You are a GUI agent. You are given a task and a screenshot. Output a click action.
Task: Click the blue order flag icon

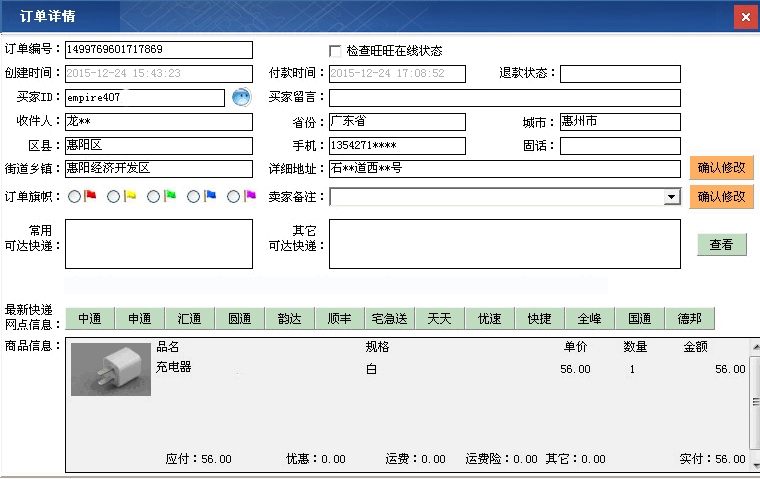pos(210,197)
